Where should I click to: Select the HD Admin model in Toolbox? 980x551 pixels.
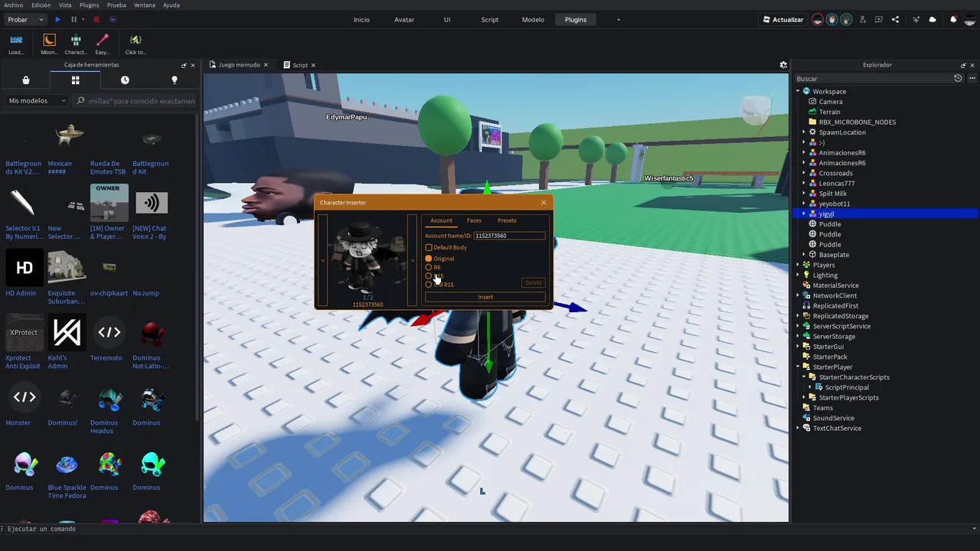(x=24, y=268)
